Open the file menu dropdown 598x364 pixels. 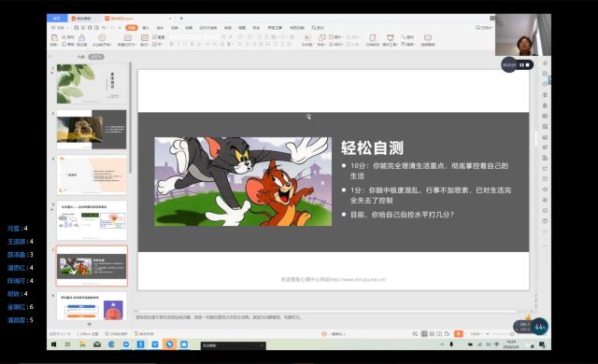coord(60,28)
